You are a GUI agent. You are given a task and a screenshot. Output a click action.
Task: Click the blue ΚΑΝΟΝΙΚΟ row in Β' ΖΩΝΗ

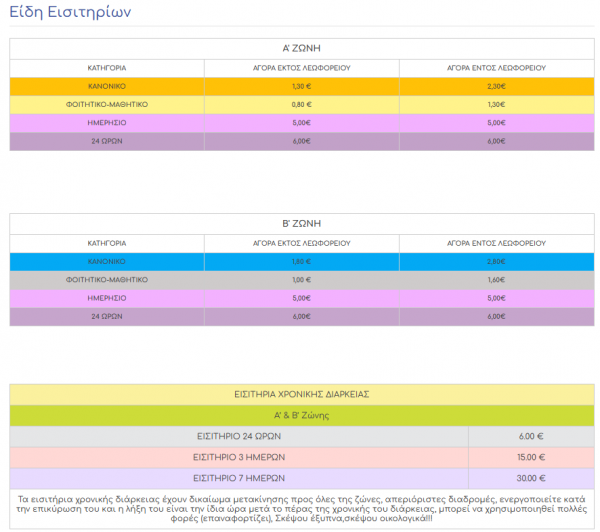click(302, 262)
